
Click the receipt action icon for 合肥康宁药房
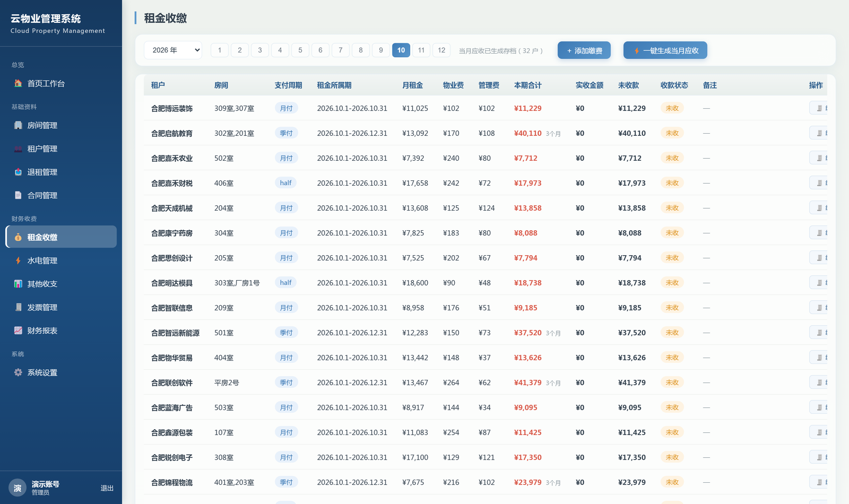click(x=819, y=233)
